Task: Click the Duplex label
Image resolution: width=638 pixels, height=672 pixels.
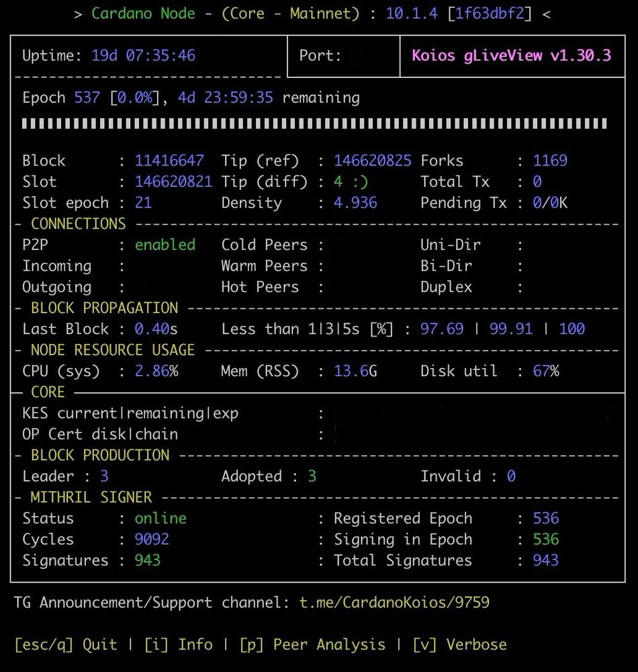Action: [x=446, y=286]
